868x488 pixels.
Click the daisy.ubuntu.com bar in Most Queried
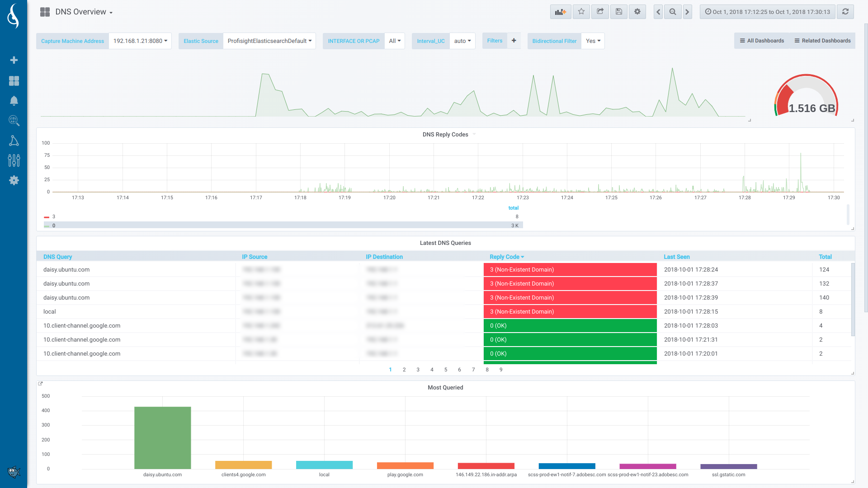[163, 437]
